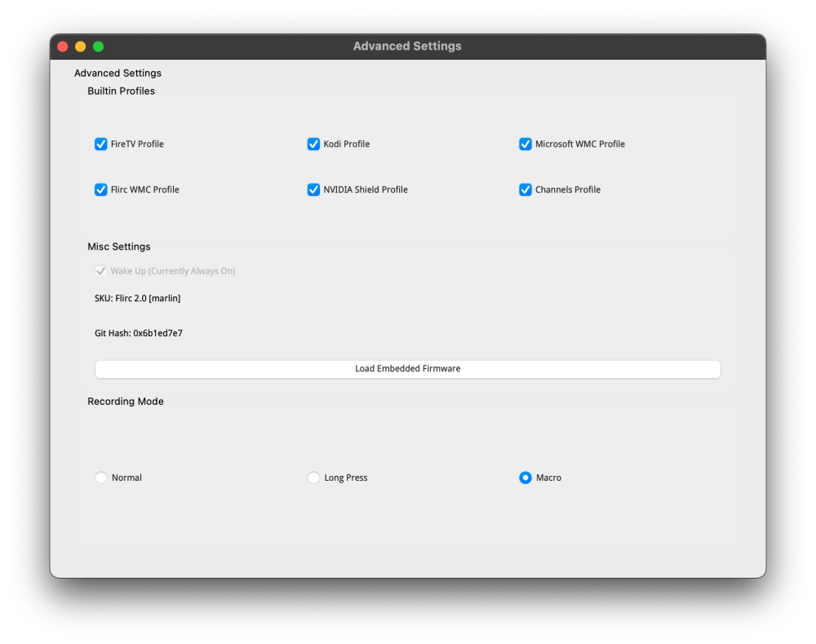
Task: Click the Misc Settings section heading
Action: [x=118, y=246]
